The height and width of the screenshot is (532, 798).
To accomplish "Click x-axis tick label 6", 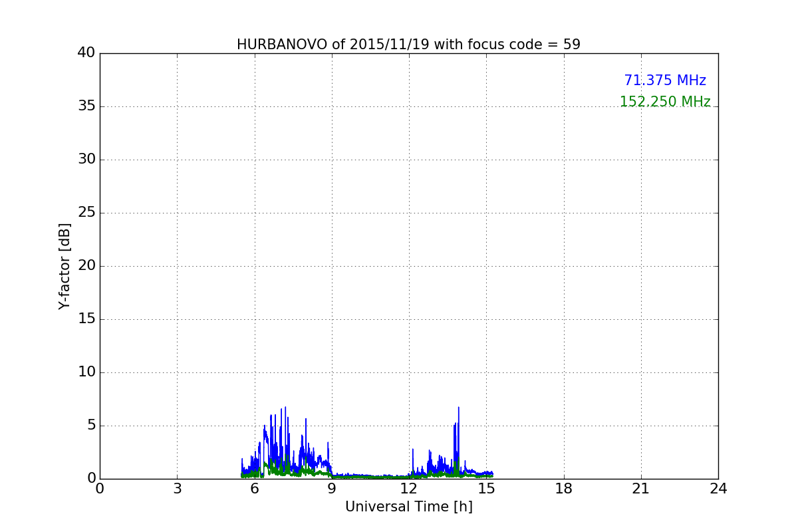I will click(x=255, y=489).
